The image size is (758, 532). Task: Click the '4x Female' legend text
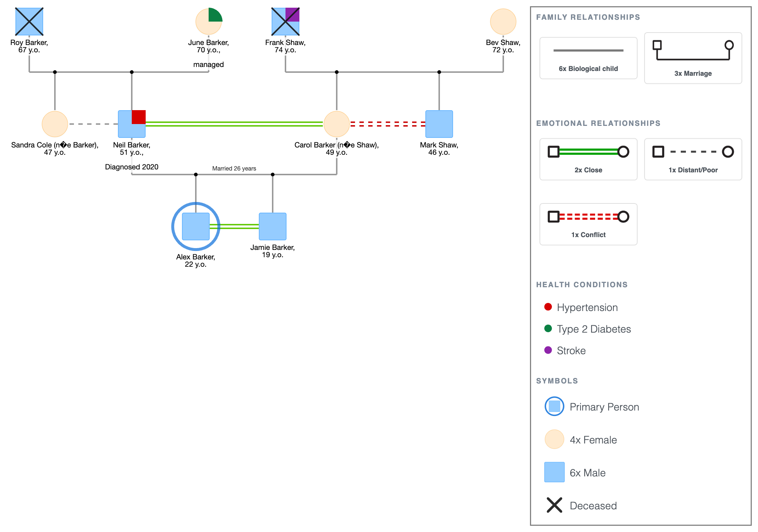593,440
